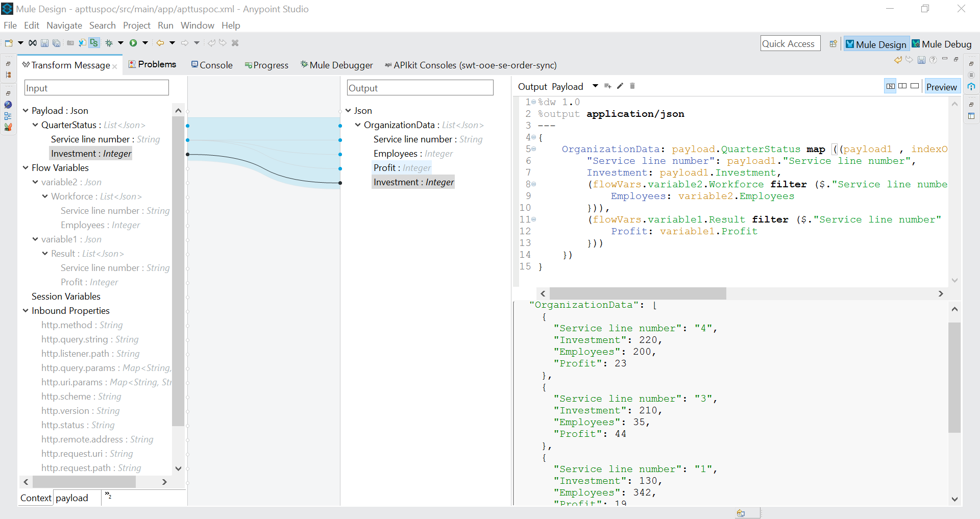The width and height of the screenshot is (980, 519).
Task: Collapse the Flow Variables tree node
Action: (x=26, y=168)
